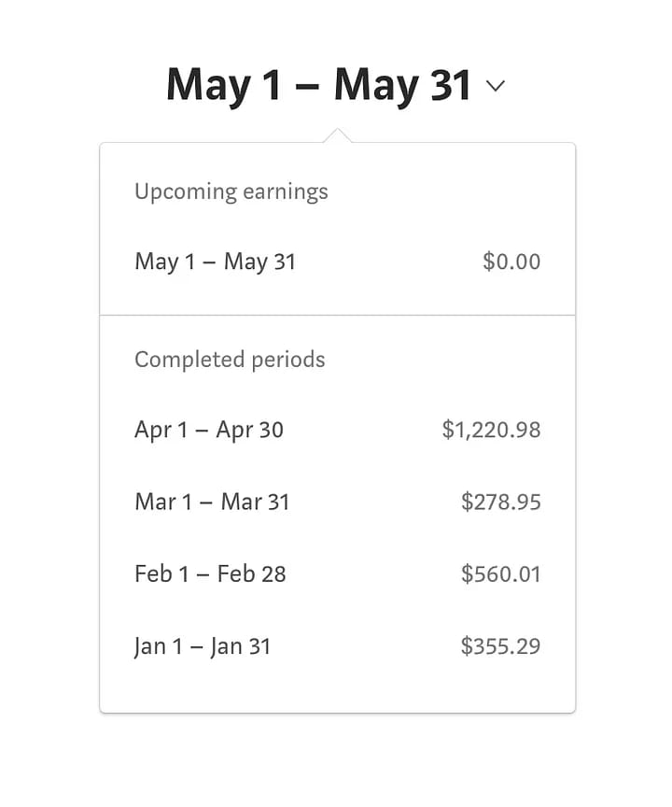The height and width of the screenshot is (807, 672).
Task: Expand the date range chevron in header
Action: [496, 87]
